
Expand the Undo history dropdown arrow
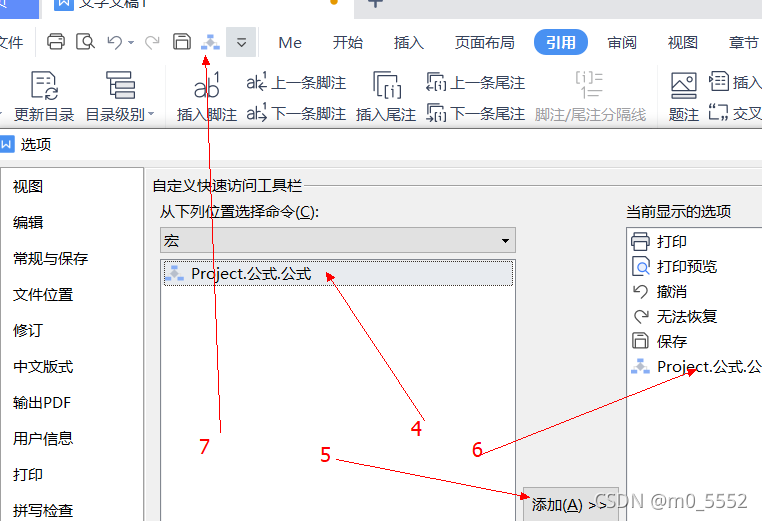coord(131,43)
